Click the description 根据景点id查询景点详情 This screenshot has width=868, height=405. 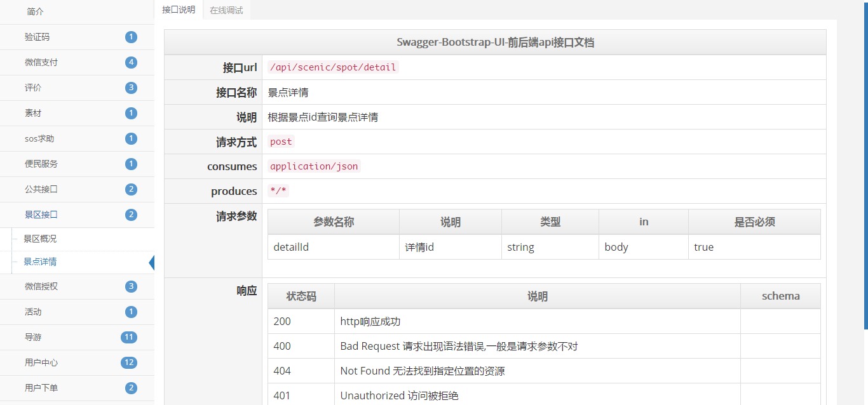(x=323, y=117)
